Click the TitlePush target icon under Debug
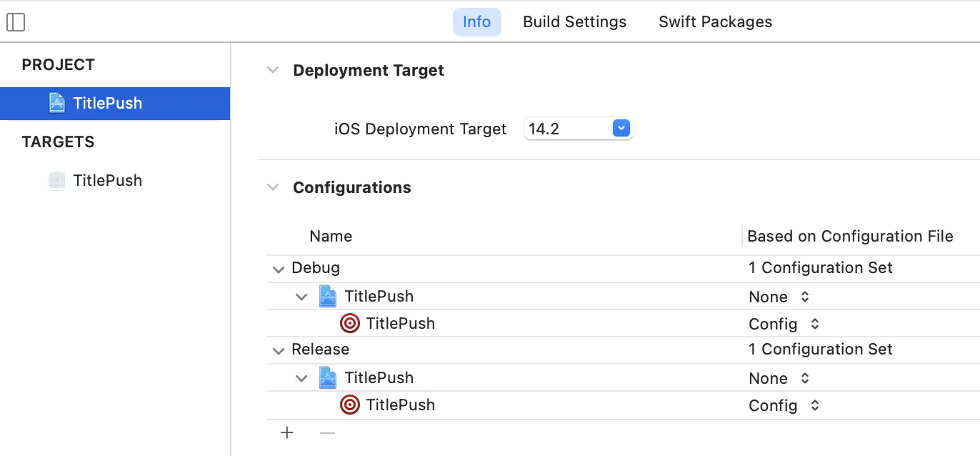Screen dimensions: 980x456 350,324
